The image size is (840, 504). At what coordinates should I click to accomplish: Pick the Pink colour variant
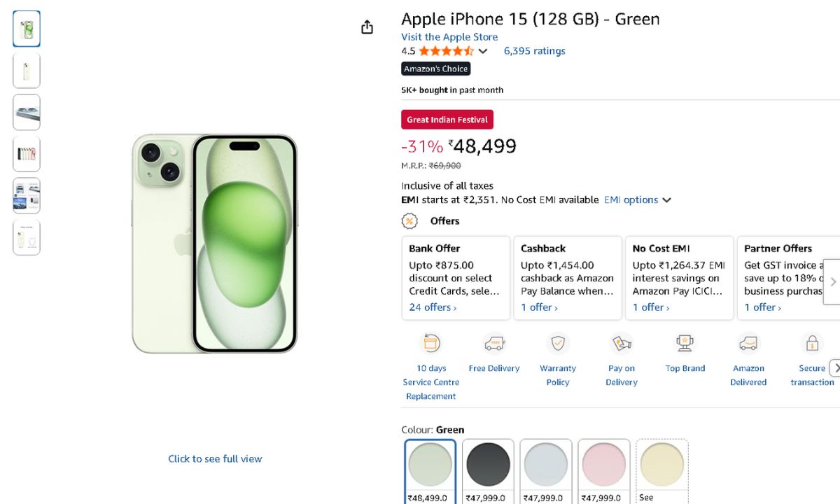tap(604, 465)
